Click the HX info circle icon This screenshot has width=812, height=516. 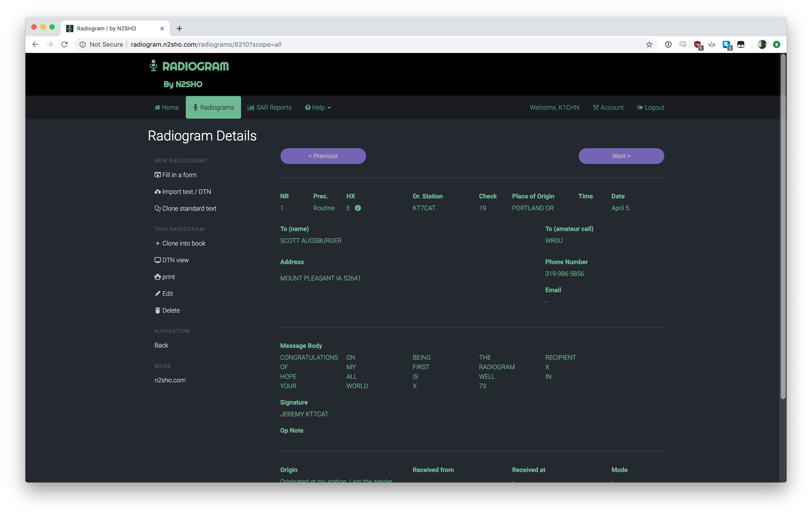358,208
